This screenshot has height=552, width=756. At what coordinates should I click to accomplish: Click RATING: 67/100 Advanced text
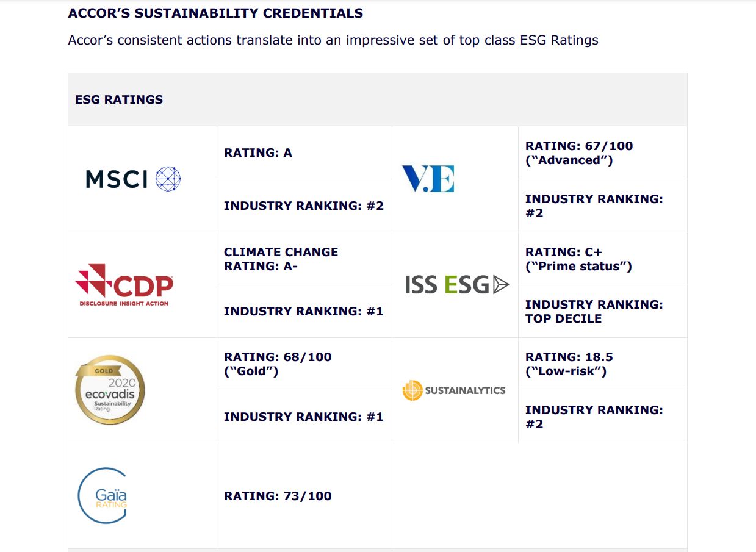pyautogui.click(x=579, y=153)
